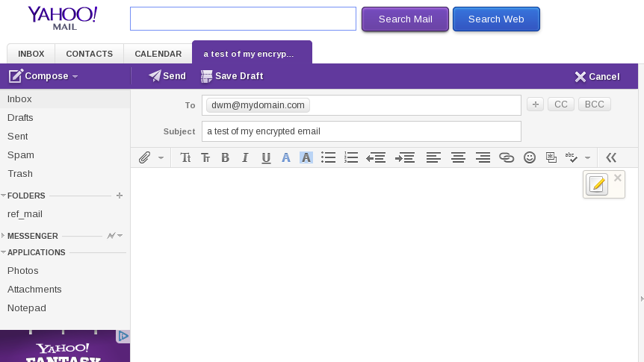Viewport: 644px width, 362px height.
Task: Insert a hyperlink
Action: pyautogui.click(x=507, y=157)
